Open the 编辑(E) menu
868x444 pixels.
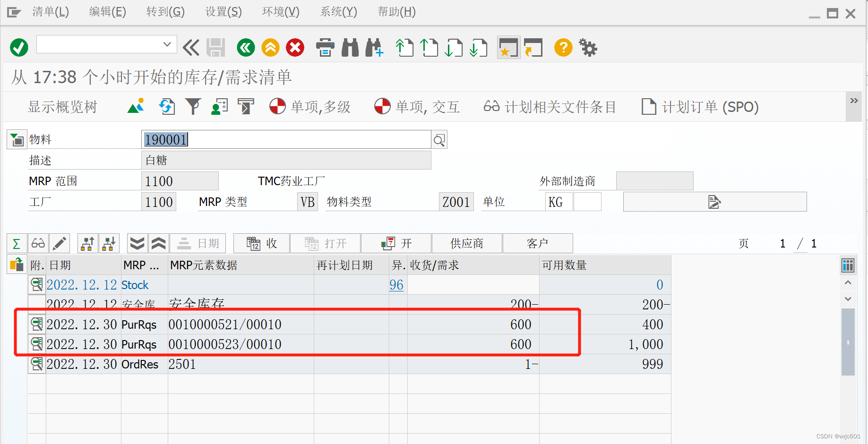tap(108, 12)
